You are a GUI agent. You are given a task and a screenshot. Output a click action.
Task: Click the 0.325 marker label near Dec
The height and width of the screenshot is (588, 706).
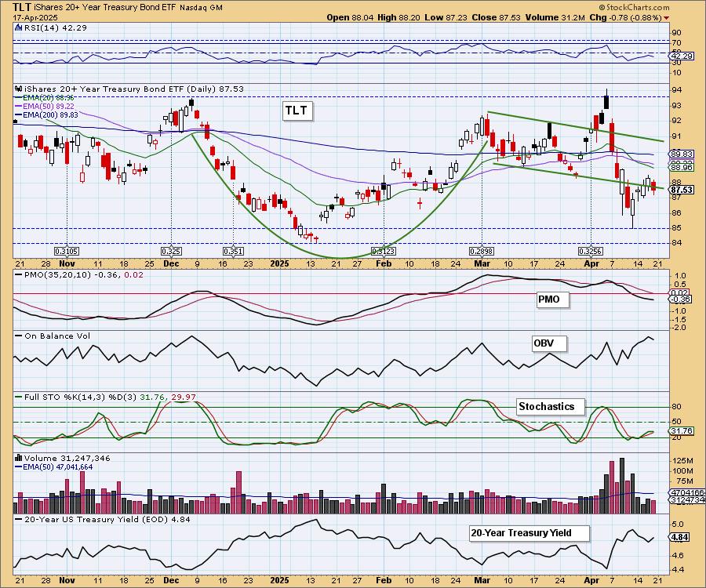click(171, 251)
